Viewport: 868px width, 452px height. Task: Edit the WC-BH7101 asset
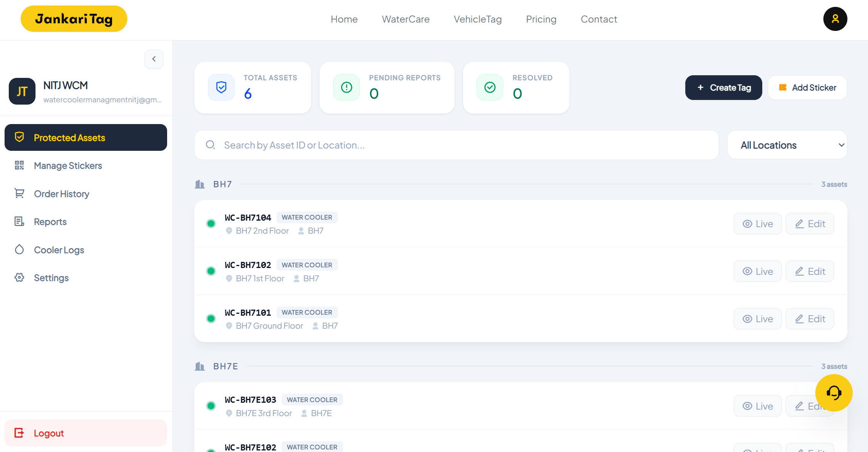pyautogui.click(x=810, y=319)
